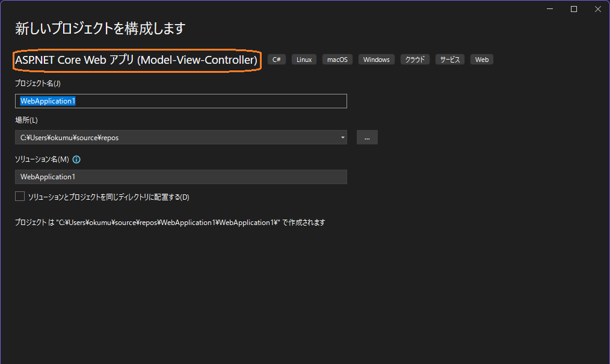This screenshot has height=364, width=610.
Task: Maximize the configure project window
Action: click(574, 9)
